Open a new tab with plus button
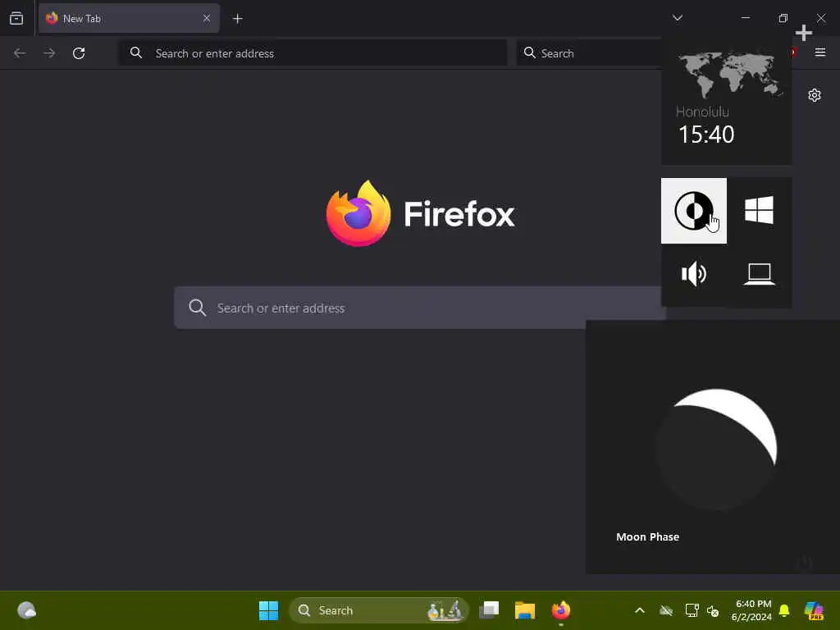 pyautogui.click(x=237, y=19)
